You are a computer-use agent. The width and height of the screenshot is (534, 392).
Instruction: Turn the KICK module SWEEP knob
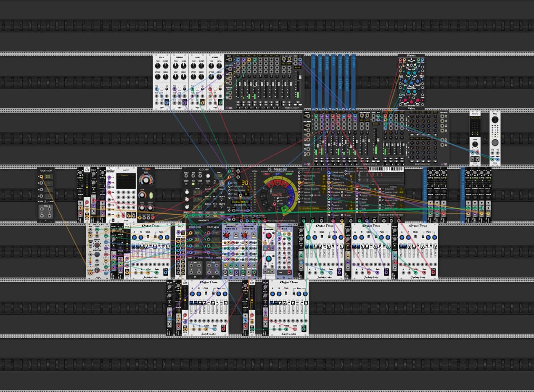(x=166, y=66)
